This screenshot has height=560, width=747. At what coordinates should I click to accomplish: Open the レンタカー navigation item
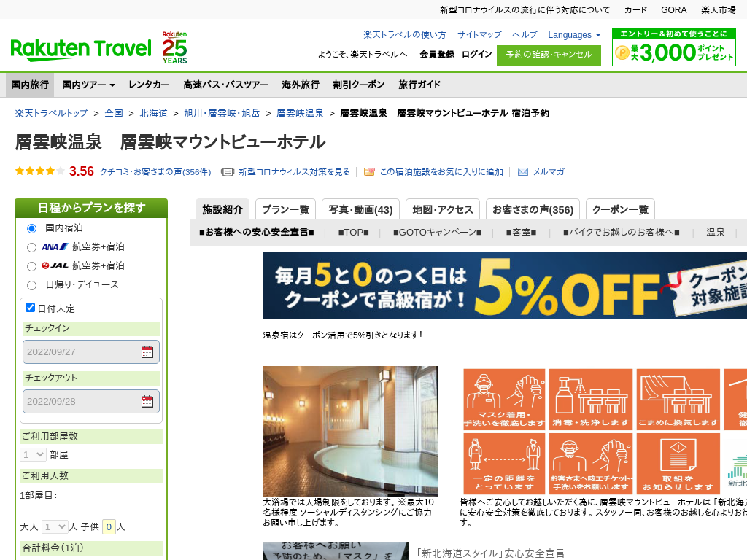pyautogui.click(x=149, y=85)
